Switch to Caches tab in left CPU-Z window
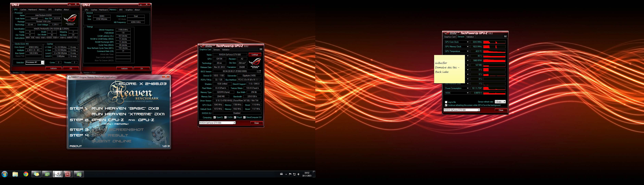Viewport: 644px width, 185px height. tap(23, 9)
